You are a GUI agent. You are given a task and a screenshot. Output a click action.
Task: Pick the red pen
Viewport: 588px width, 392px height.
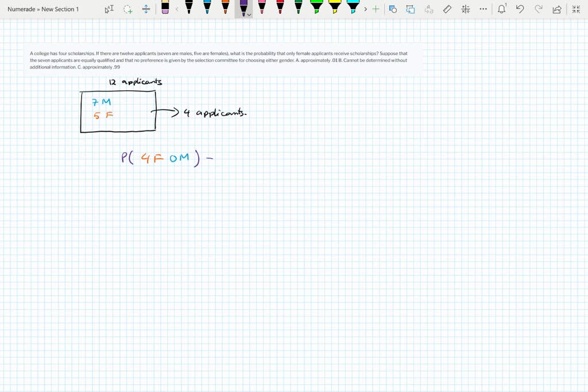tap(280, 7)
